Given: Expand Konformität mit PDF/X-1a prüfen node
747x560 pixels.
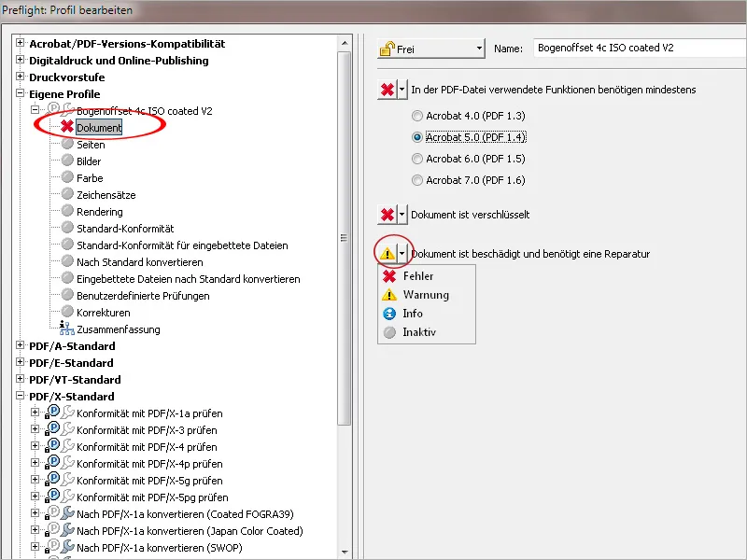Looking at the screenshot, I should 35,413.
